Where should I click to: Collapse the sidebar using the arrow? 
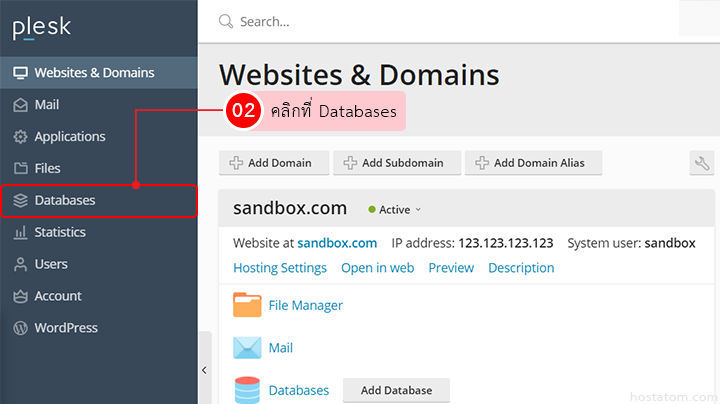point(204,369)
